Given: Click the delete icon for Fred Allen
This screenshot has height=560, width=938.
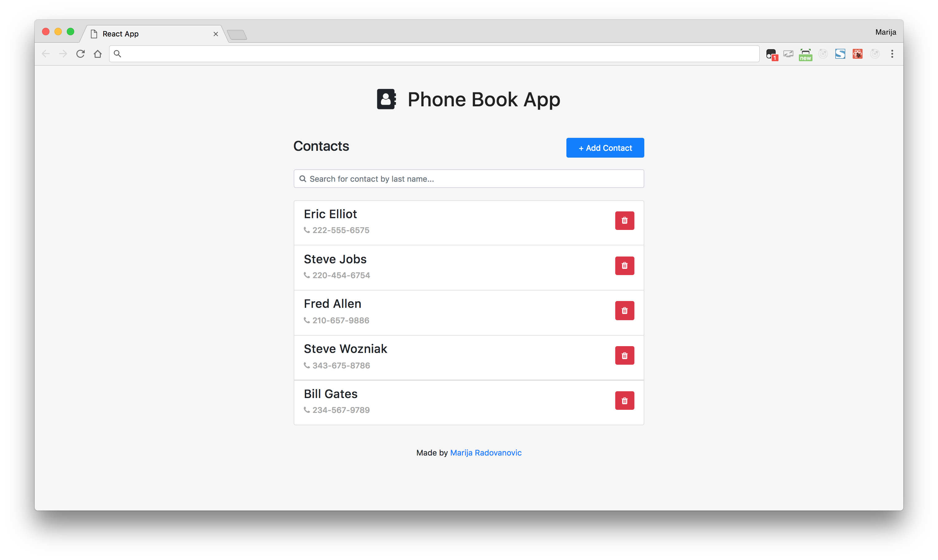Looking at the screenshot, I should tap(623, 311).
